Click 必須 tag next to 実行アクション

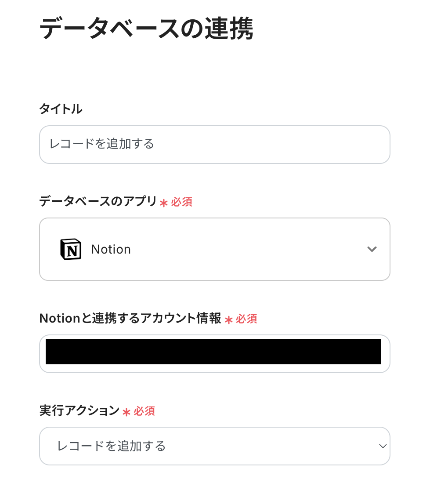coord(144,411)
